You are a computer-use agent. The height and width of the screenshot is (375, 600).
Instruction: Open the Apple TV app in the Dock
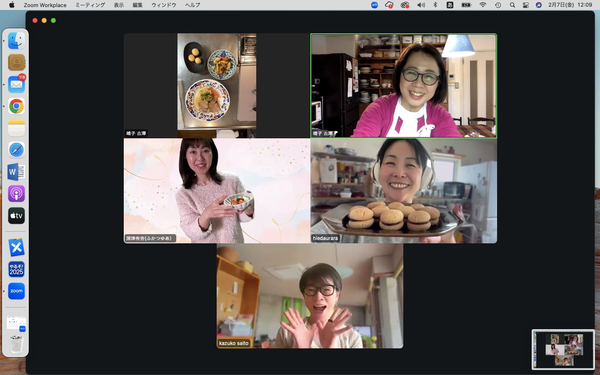[16, 215]
